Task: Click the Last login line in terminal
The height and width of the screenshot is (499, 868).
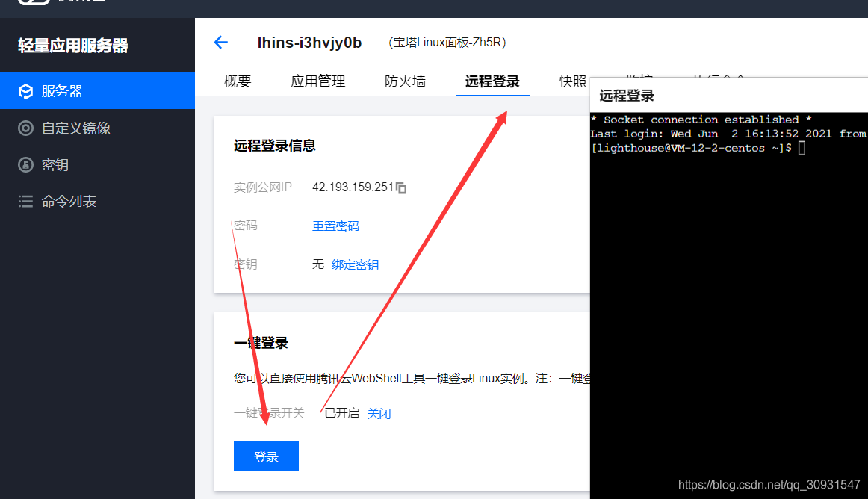Action: point(728,134)
